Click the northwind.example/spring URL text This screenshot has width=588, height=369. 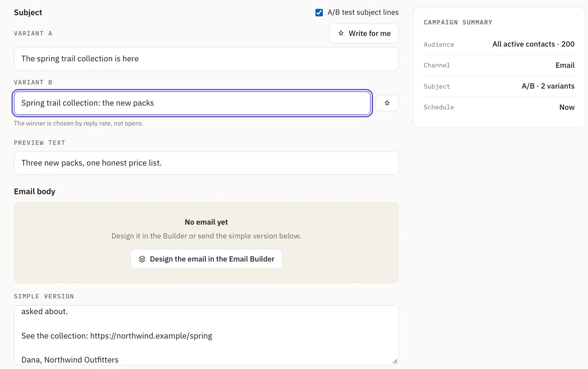tap(151, 336)
